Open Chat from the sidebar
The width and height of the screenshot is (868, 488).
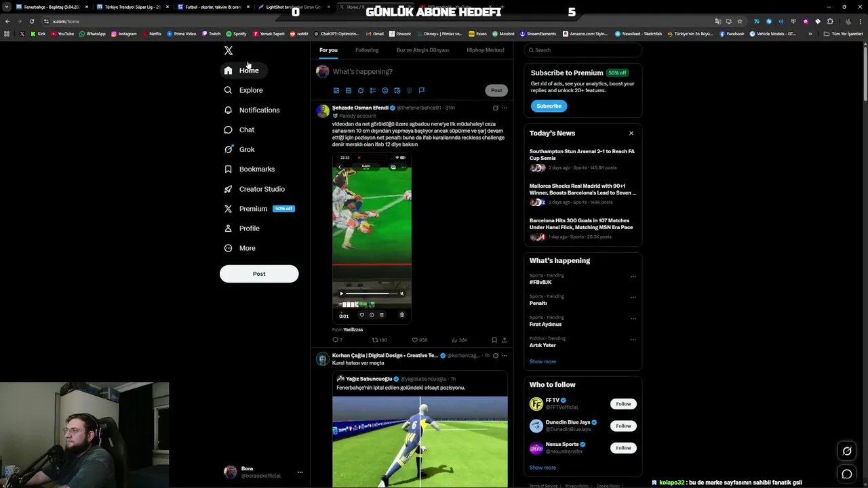239,129
